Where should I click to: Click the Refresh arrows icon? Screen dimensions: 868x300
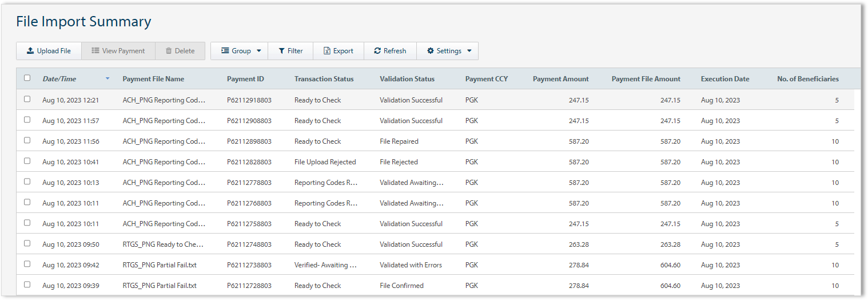pyautogui.click(x=377, y=51)
